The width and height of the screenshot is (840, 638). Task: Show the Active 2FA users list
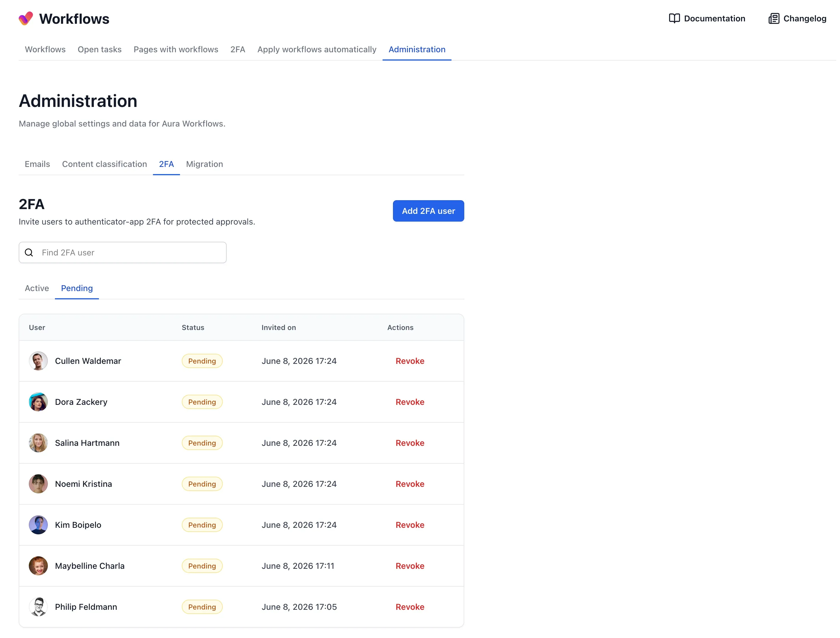pyautogui.click(x=37, y=288)
